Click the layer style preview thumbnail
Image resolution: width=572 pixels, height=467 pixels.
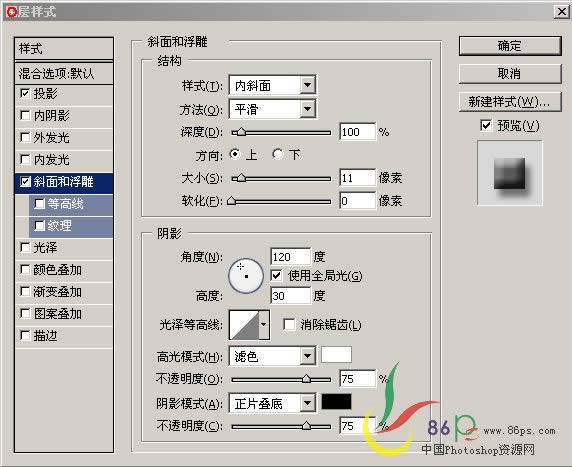click(510, 173)
